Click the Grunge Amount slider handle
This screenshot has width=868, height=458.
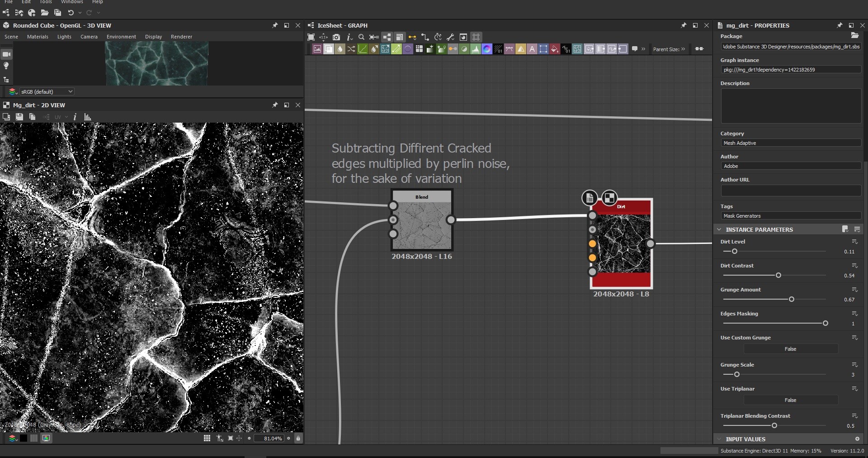click(791, 299)
